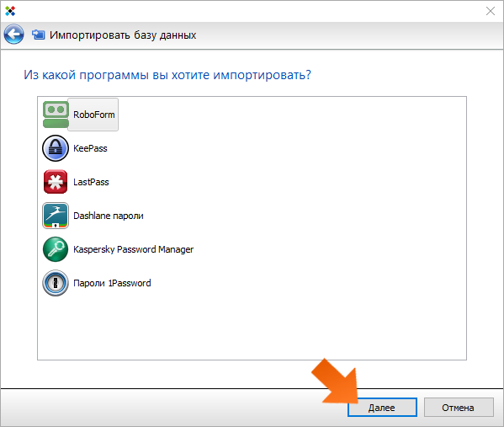Viewport: 504px width, 427px height.
Task: Choose the "Пароли 1Password" entry
Action: [112, 283]
